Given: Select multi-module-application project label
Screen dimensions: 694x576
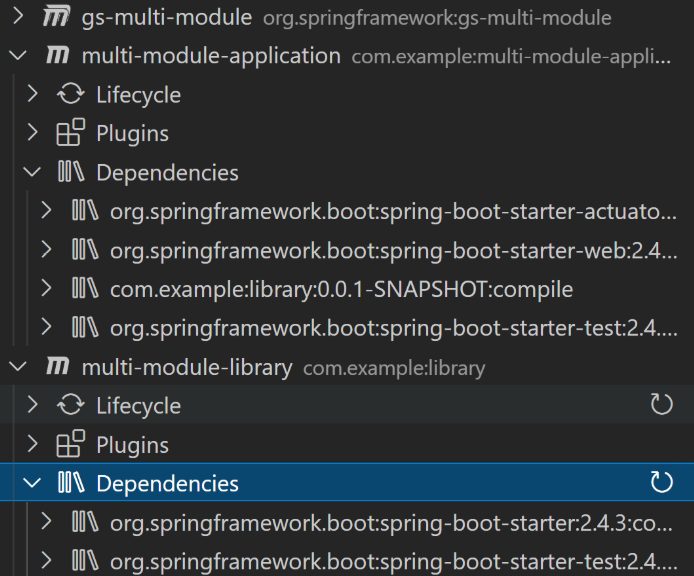Looking at the screenshot, I should pyautogui.click(x=211, y=56).
